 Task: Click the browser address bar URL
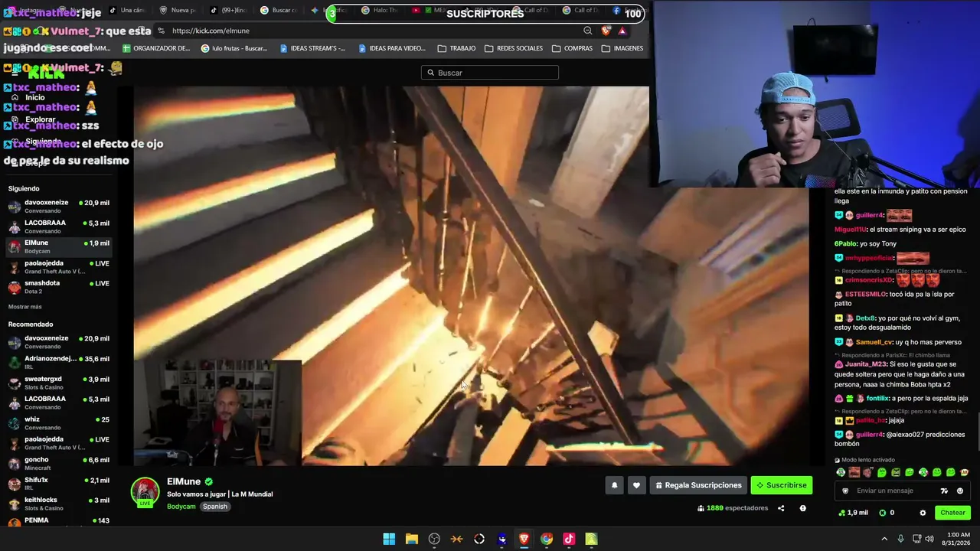(x=211, y=31)
